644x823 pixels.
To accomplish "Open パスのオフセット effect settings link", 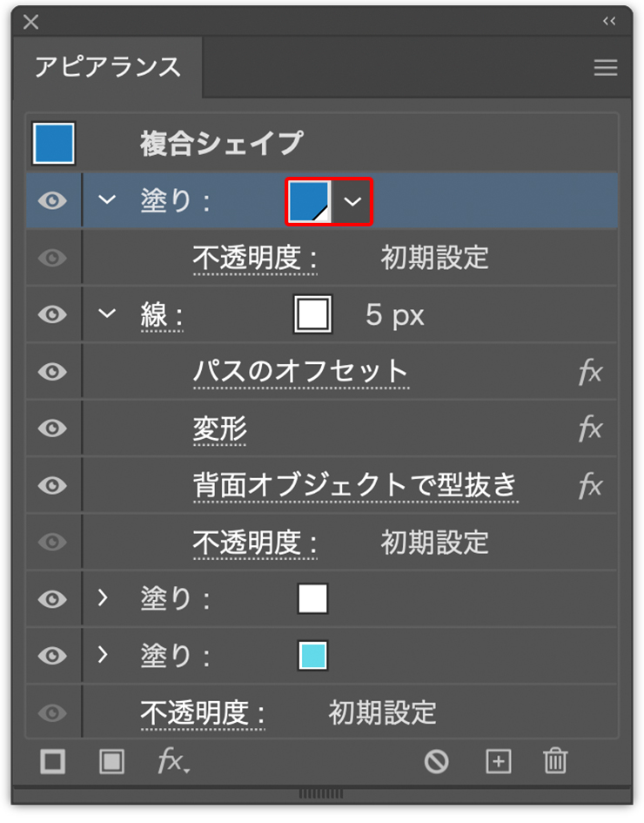I will [300, 373].
